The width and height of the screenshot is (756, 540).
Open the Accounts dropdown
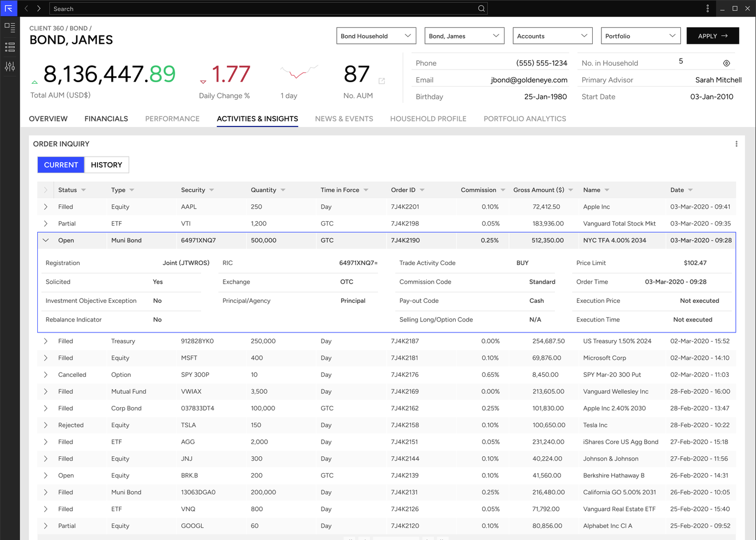tap(553, 36)
